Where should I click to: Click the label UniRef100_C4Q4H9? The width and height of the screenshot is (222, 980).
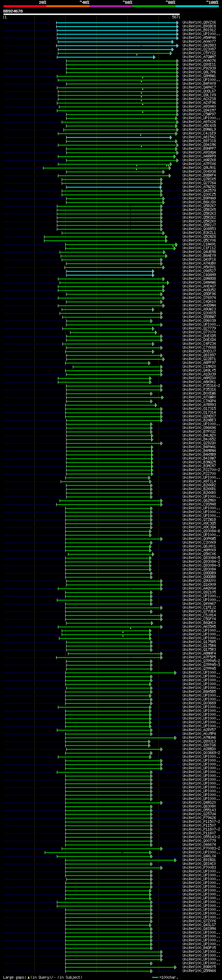point(199,275)
